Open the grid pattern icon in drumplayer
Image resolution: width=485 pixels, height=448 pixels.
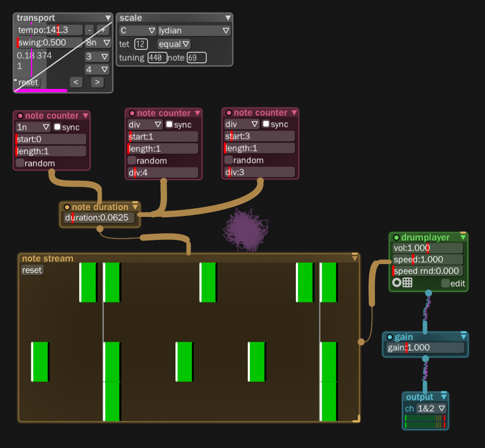[407, 283]
